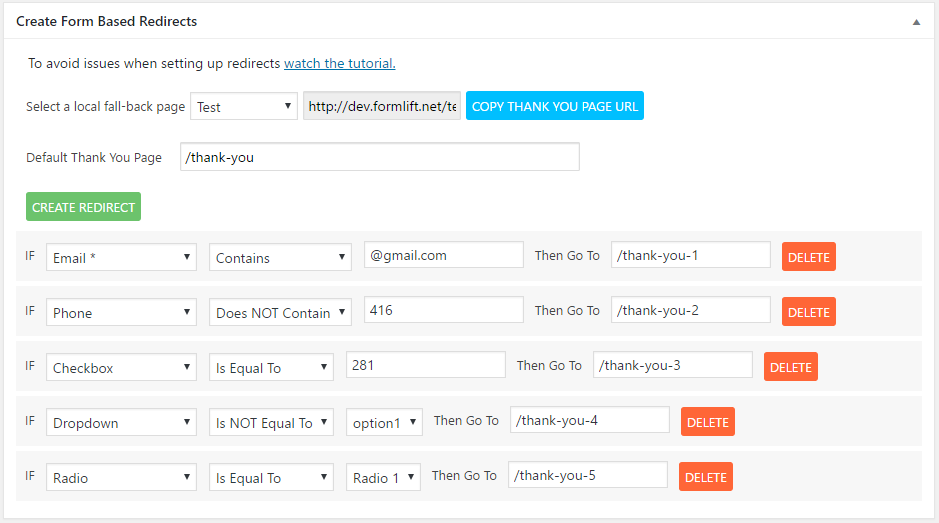Open the Radio 1 value dropdown

[x=383, y=477]
